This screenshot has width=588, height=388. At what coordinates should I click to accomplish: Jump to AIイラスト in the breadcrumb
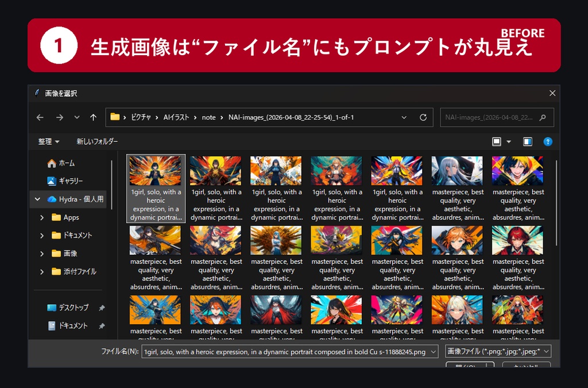tap(176, 117)
